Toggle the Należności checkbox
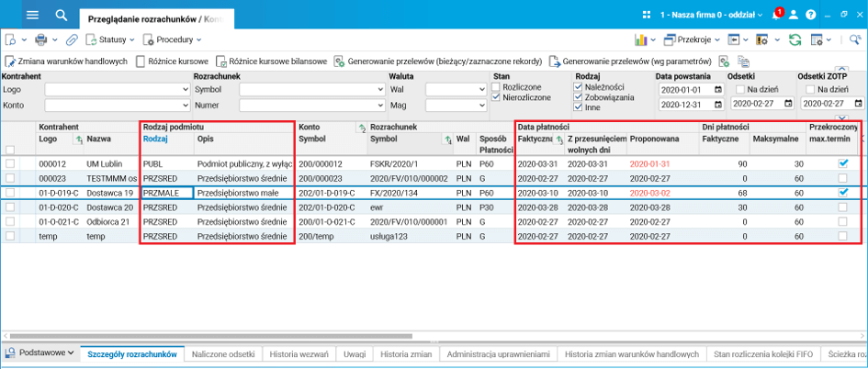This screenshot has width=868, height=369. point(579,87)
